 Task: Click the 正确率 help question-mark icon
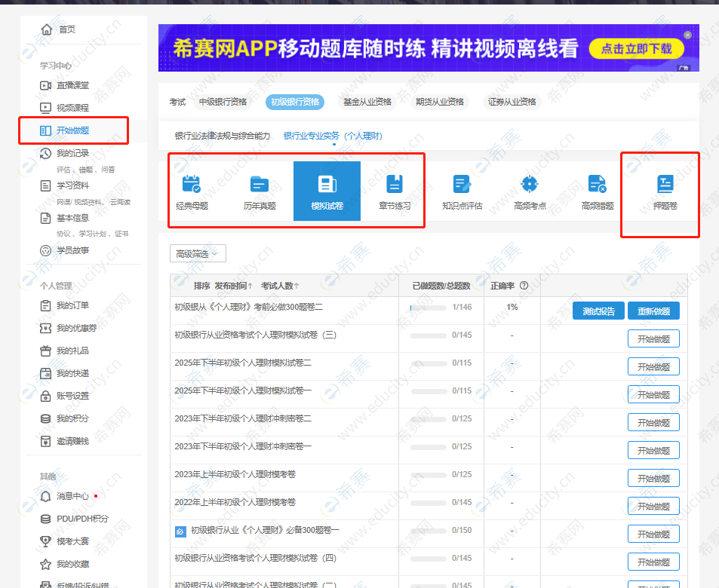[x=524, y=286]
